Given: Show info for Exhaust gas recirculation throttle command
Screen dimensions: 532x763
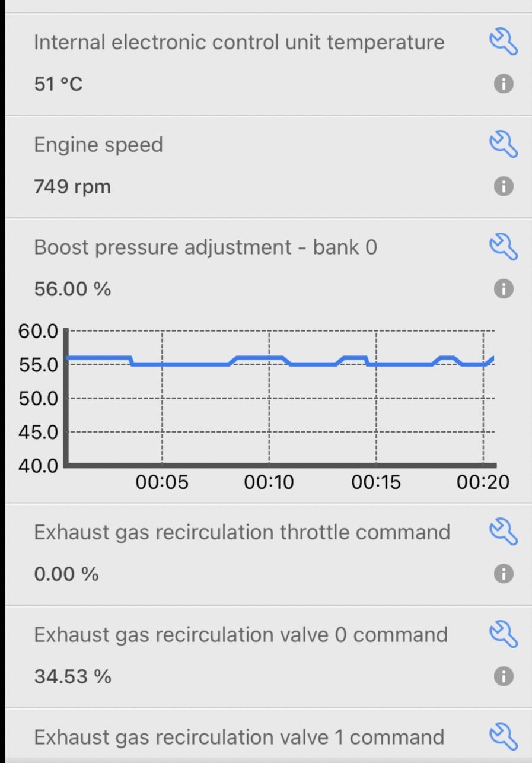Looking at the screenshot, I should coord(504,574).
